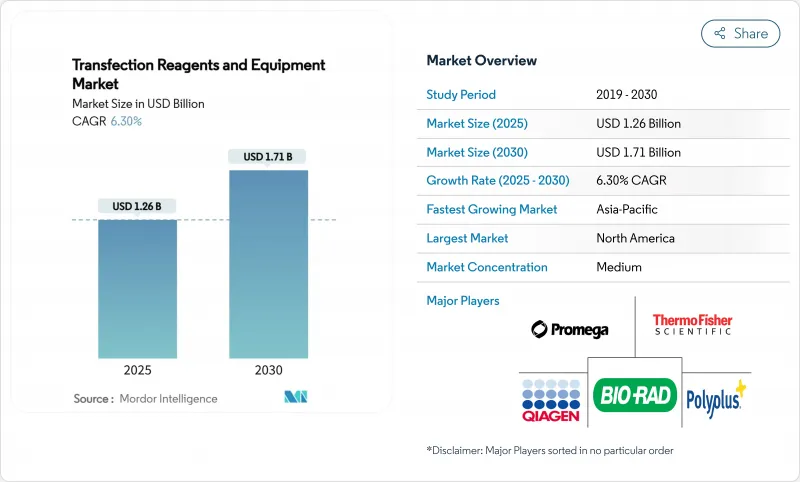This screenshot has height=482, width=800.
Task: Click the Source: Mordor Intelligence text
Action: (145, 399)
